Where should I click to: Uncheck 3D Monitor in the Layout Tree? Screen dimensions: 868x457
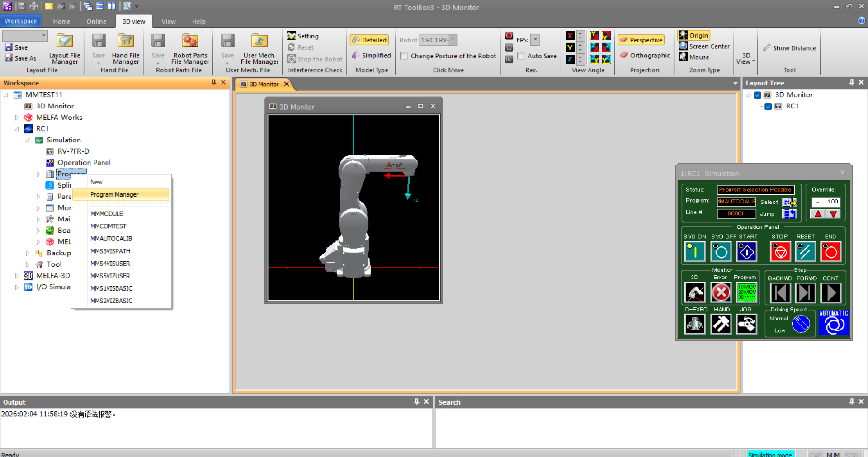[757, 95]
